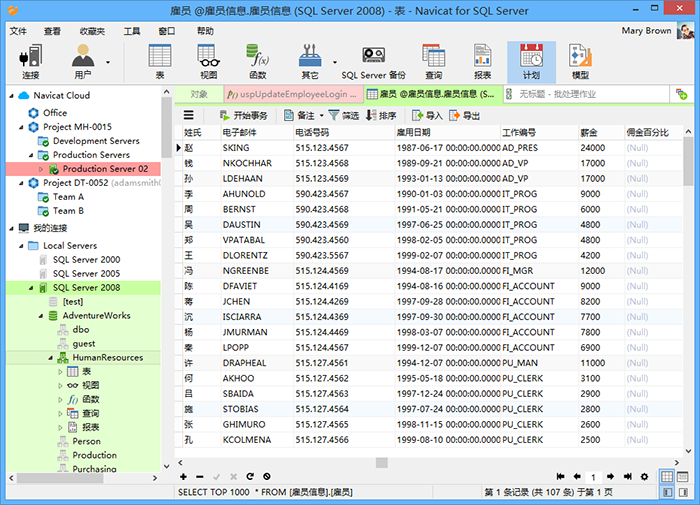Switch to the 对象 tab
Image resolution: width=700 pixels, height=505 pixels.
[199, 94]
